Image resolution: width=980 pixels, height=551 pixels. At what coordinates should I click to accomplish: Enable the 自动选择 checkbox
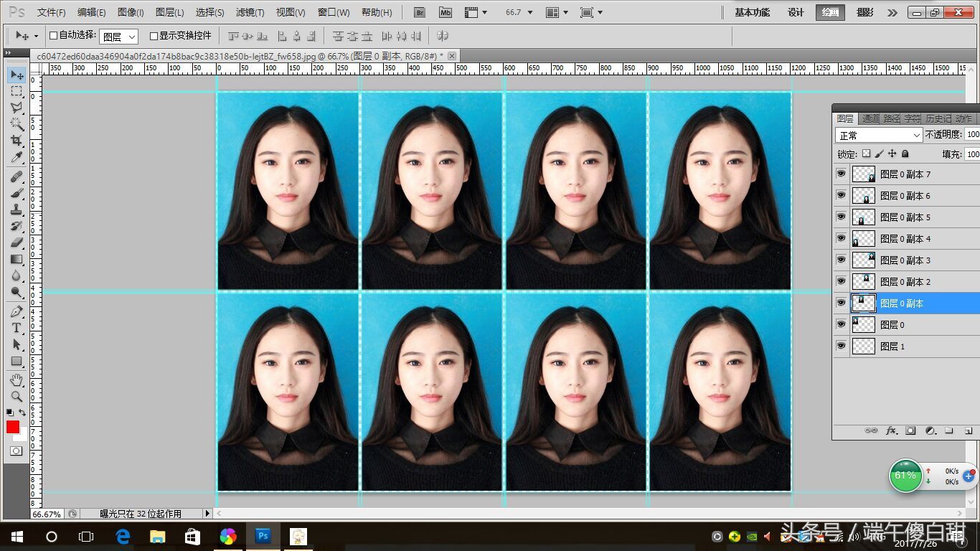(53, 35)
